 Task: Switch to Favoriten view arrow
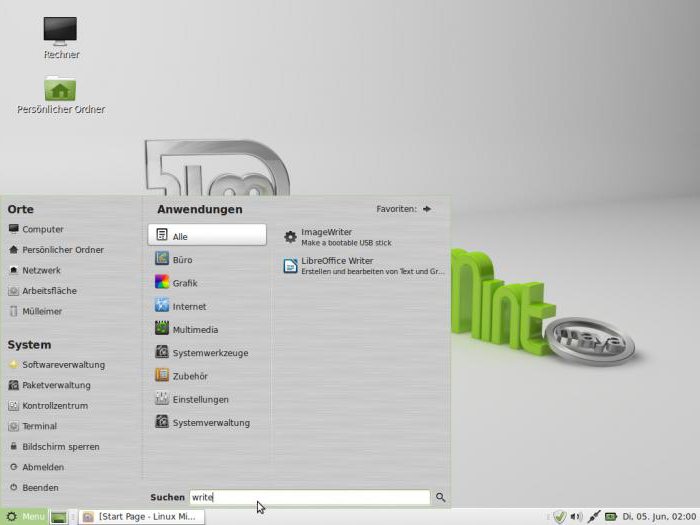click(427, 209)
